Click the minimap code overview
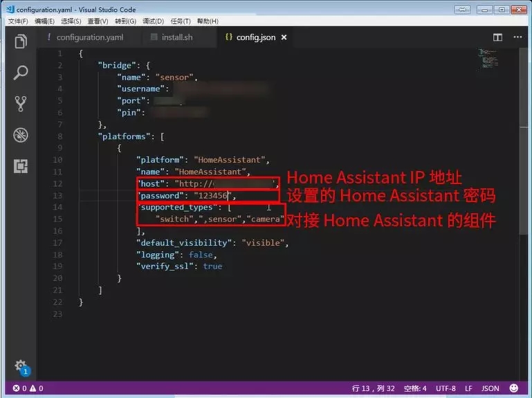This screenshot has height=398, width=532. point(488,58)
